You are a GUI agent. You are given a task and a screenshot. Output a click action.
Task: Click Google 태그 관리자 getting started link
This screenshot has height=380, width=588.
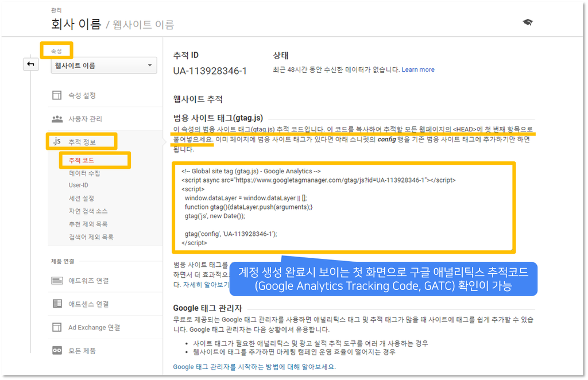click(254, 367)
